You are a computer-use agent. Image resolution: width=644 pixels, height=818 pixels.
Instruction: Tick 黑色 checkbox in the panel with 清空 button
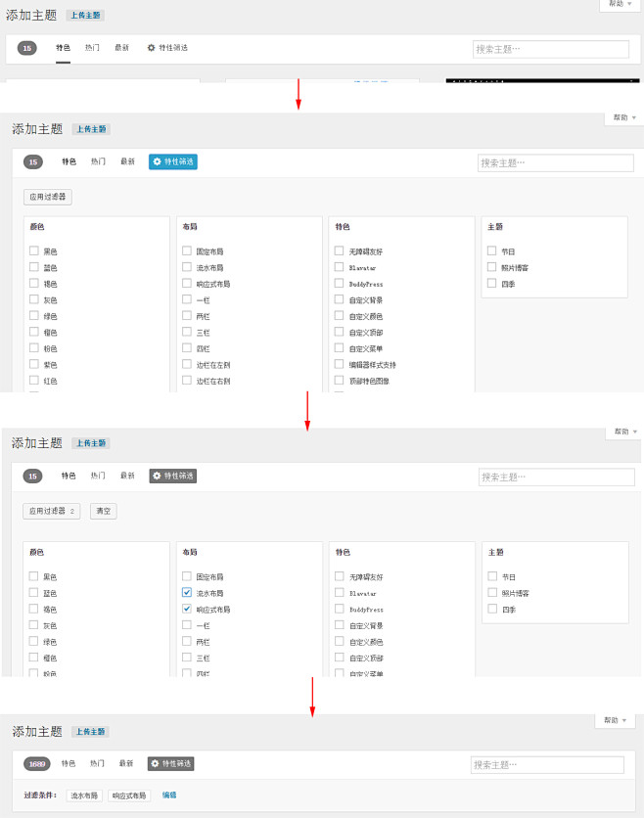click(x=34, y=576)
